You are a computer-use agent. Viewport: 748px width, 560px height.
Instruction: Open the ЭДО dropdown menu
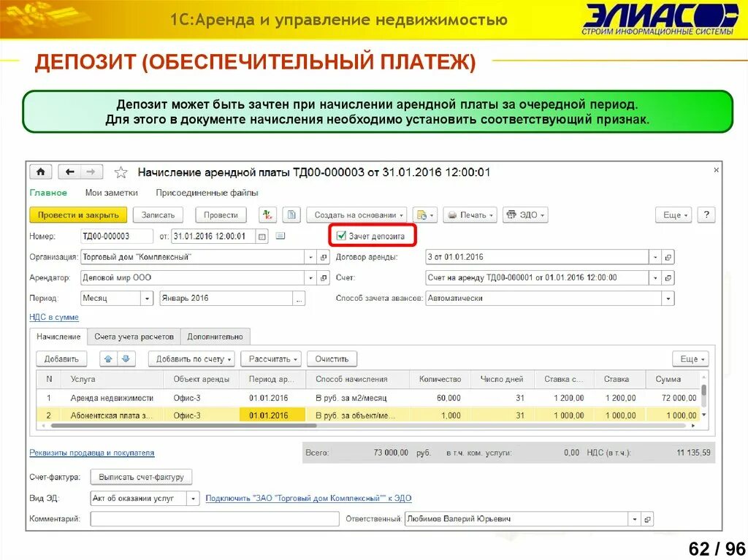tap(525, 215)
